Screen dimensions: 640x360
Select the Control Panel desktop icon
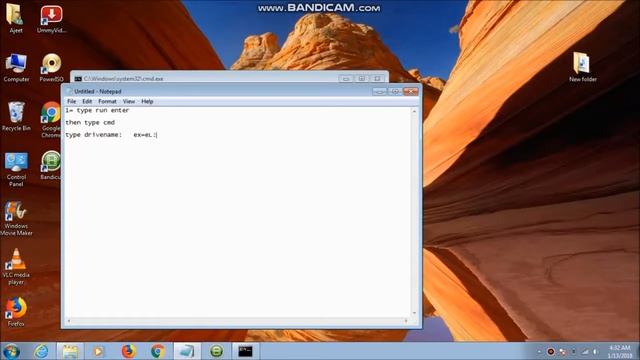(16, 169)
